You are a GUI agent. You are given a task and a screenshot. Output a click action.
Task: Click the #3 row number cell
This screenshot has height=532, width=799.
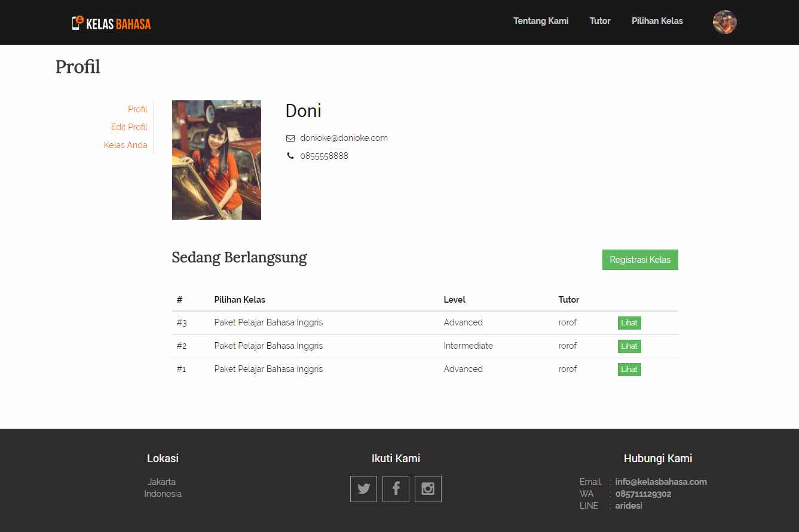tap(182, 323)
